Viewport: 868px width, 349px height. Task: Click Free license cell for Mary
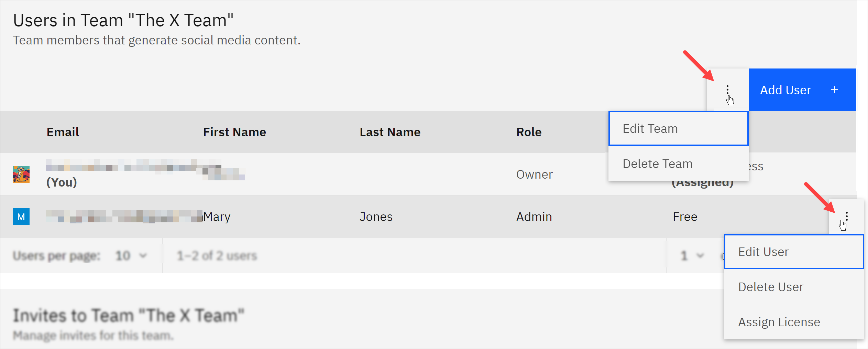(685, 216)
